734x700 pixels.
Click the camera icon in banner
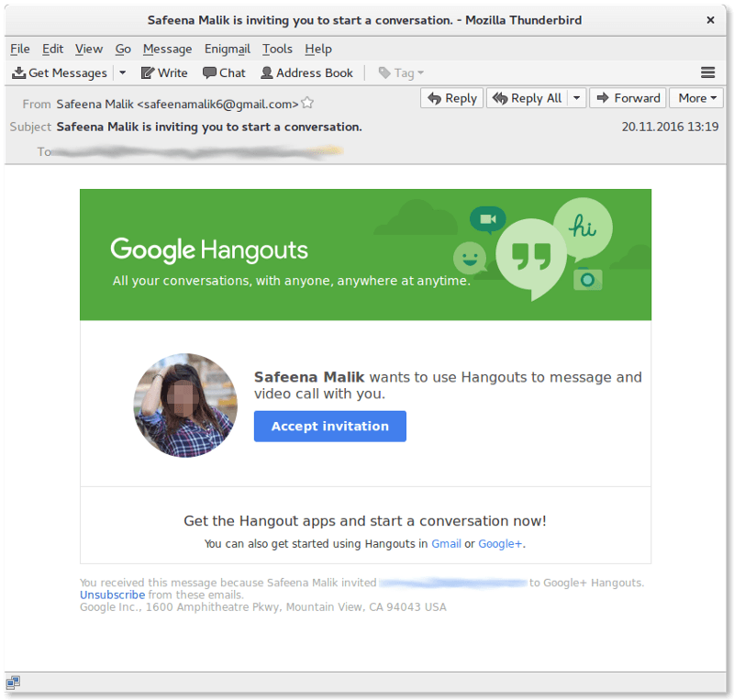[588, 279]
